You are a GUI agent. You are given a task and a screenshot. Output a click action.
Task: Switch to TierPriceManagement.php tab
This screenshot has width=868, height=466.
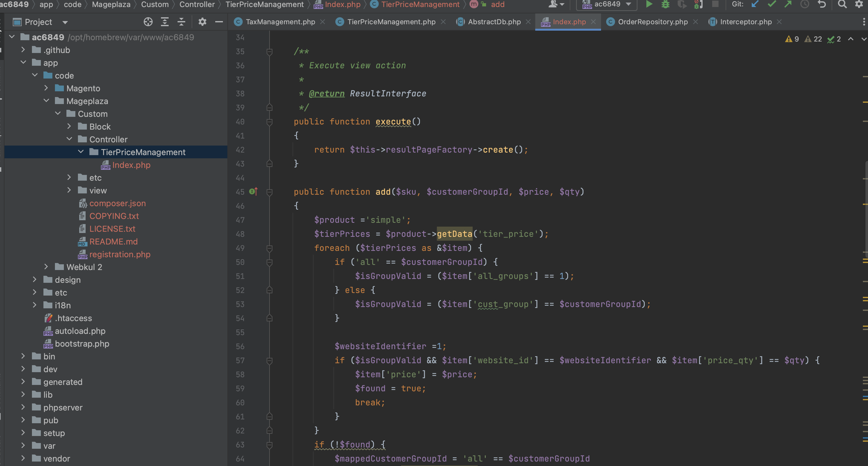coord(391,22)
